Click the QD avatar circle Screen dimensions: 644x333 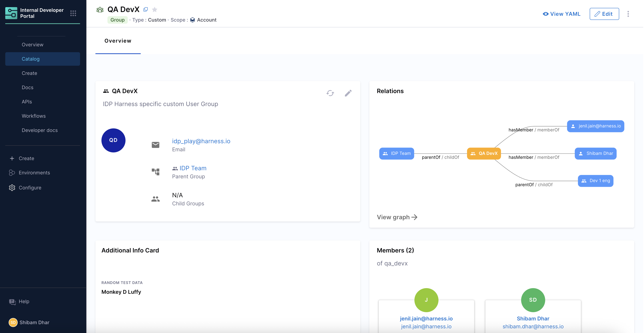(x=113, y=140)
